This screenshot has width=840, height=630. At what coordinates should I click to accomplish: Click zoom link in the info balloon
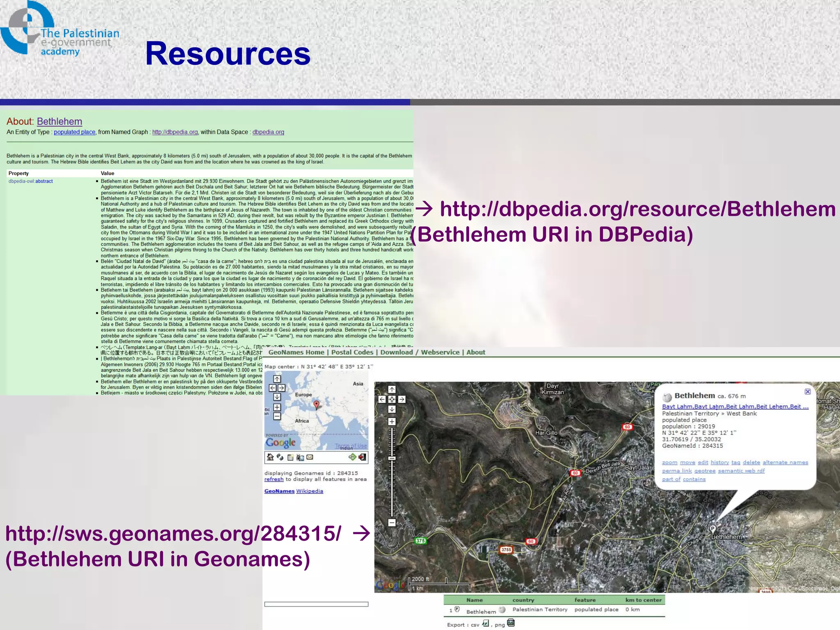click(x=670, y=462)
